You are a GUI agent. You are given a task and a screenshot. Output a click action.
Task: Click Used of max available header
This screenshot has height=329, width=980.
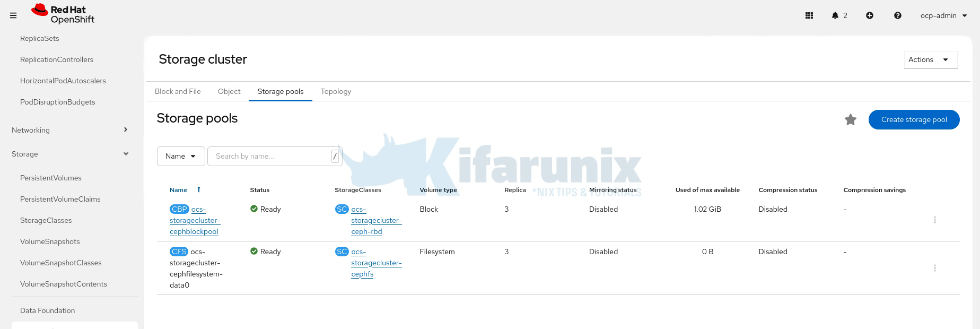point(707,190)
